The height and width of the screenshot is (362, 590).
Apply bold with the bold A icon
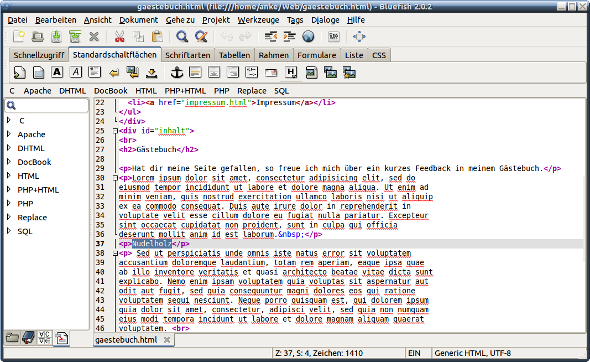coord(57,72)
